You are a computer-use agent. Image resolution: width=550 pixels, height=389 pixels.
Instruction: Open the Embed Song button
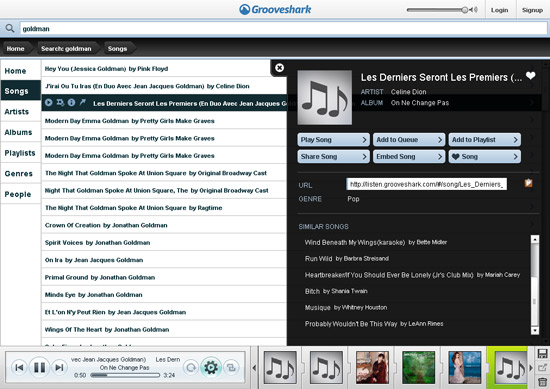point(409,156)
